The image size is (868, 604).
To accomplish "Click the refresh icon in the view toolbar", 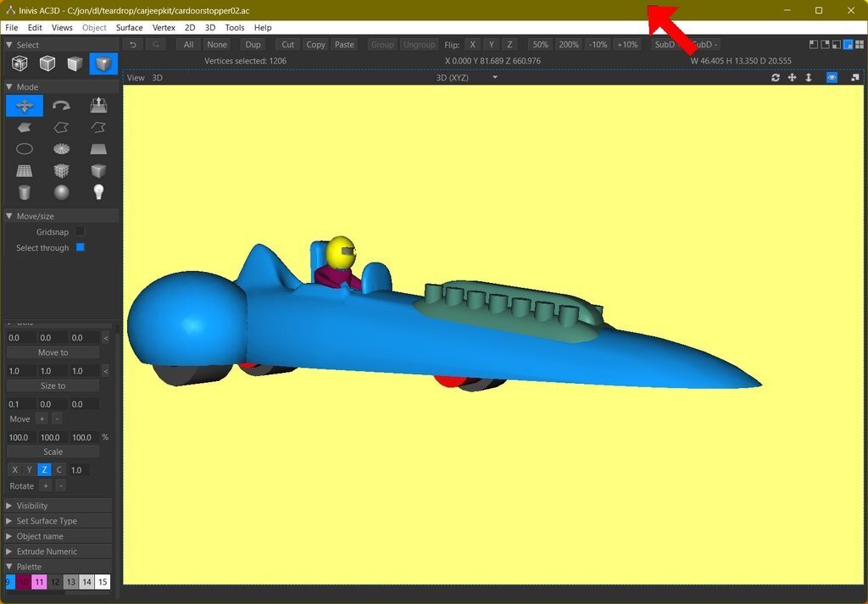I will coord(775,77).
